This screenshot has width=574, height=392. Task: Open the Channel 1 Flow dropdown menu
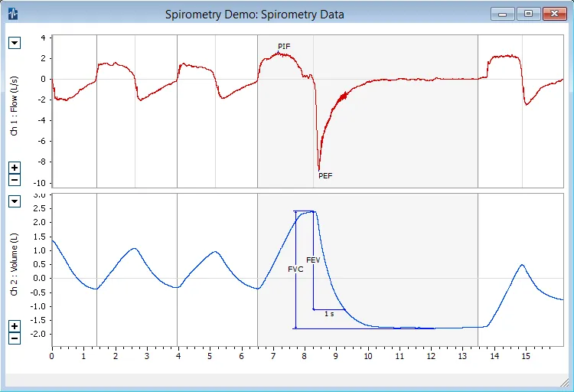[14, 43]
